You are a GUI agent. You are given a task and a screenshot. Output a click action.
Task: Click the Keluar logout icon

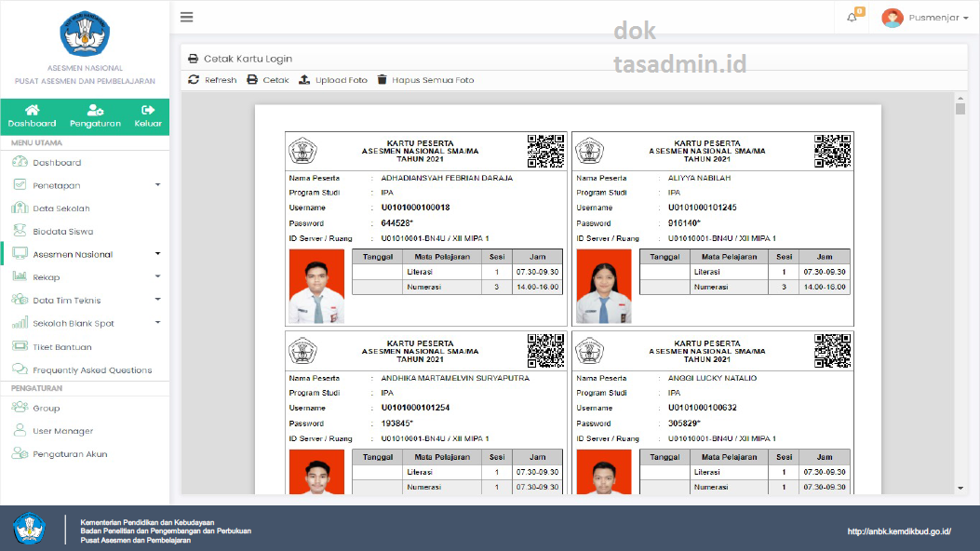click(x=148, y=111)
